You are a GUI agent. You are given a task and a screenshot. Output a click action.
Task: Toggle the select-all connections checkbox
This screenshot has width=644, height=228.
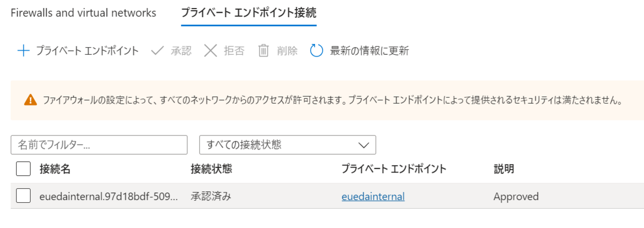23,169
